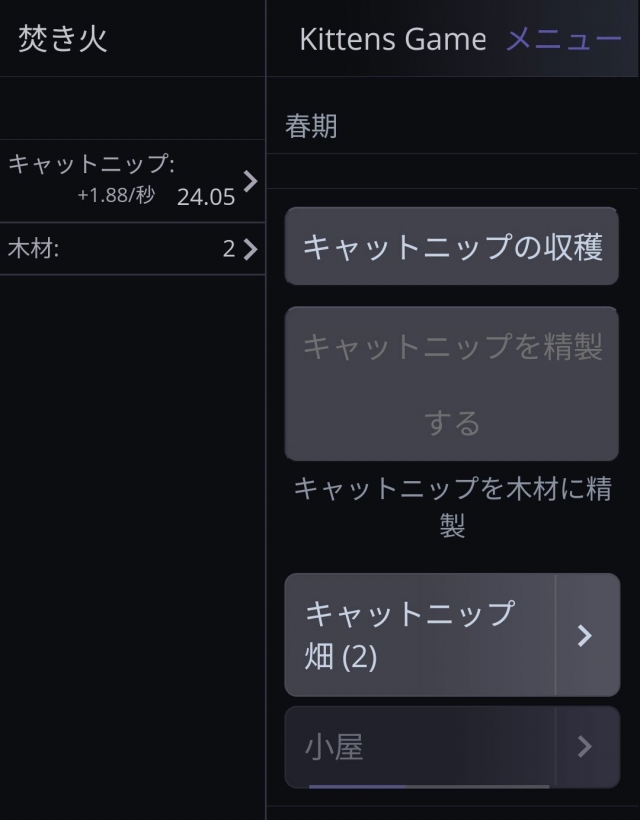
Task: Open 小屋 chevron arrow
Action: (586, 746)
